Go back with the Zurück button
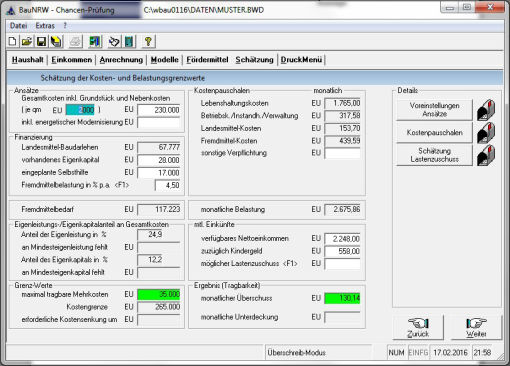 pyautogui.click(x=418, y=328)
